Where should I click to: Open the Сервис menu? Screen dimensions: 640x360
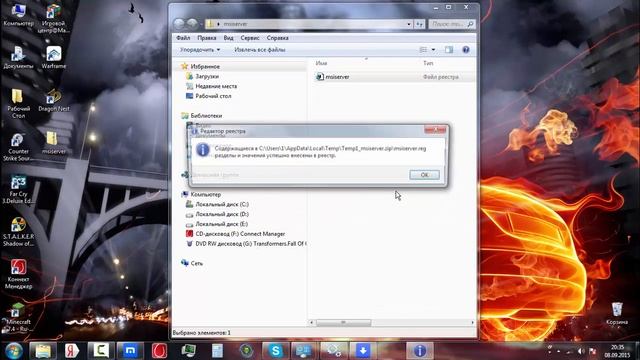[250, 38]
